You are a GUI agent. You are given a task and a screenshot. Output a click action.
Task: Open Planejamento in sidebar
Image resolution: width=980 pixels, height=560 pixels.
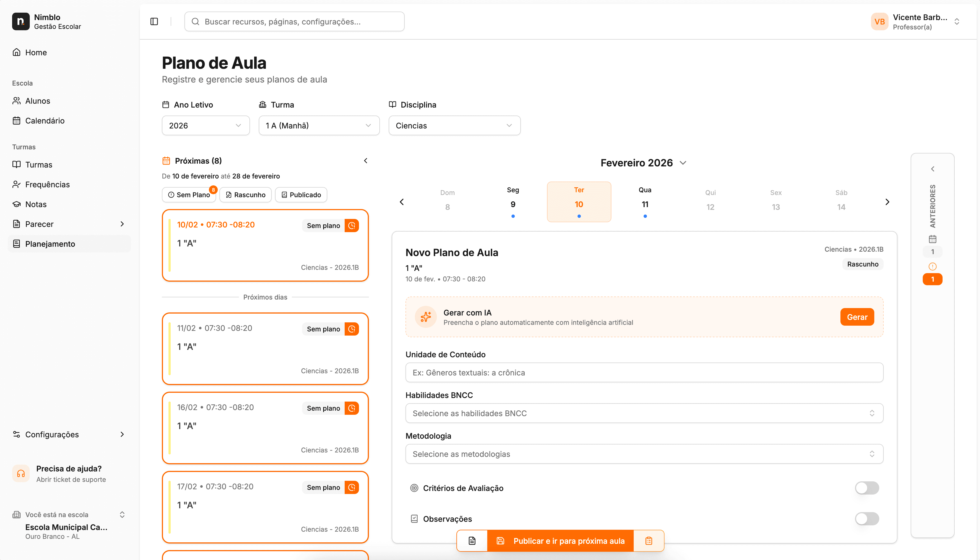coord(69,244)
